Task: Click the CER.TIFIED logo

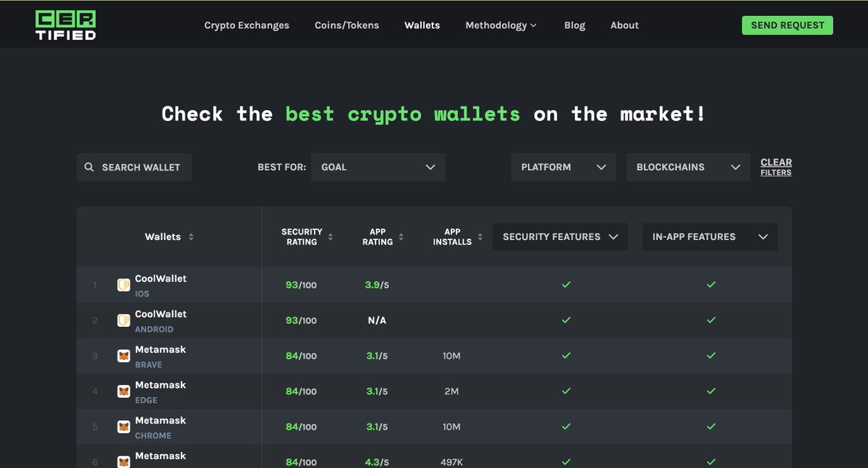Action: click(66, 25)
